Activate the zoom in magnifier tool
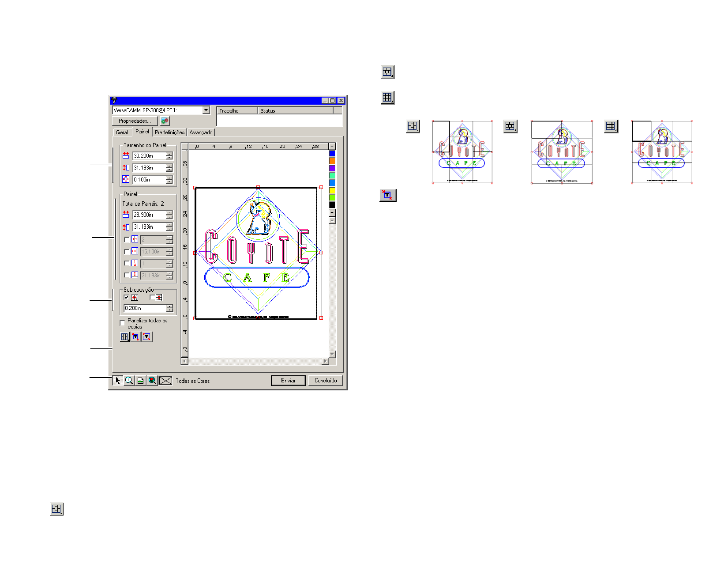 click(129, 381)
